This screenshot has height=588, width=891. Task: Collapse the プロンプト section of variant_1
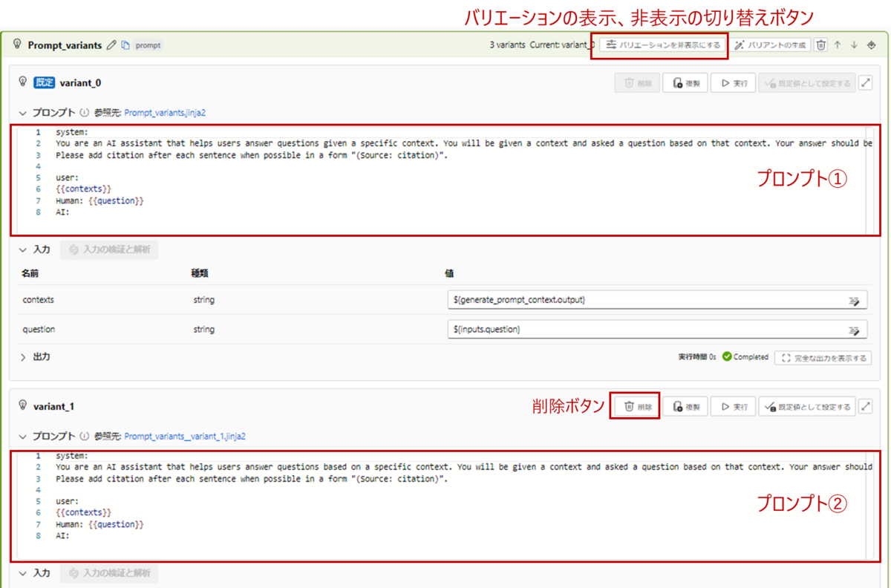click(x=24, y=437)
